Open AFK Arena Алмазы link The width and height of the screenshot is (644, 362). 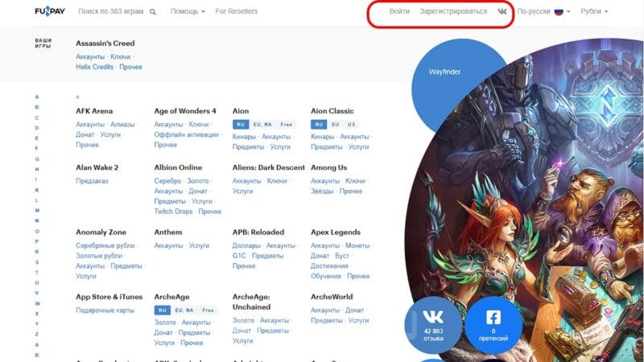click(122, 125)
